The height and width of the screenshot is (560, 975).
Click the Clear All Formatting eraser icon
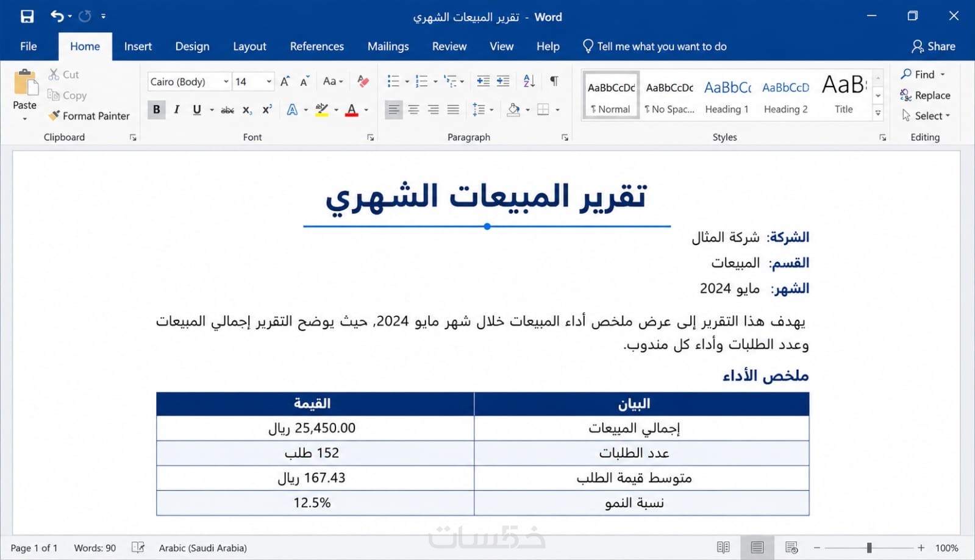363,81
